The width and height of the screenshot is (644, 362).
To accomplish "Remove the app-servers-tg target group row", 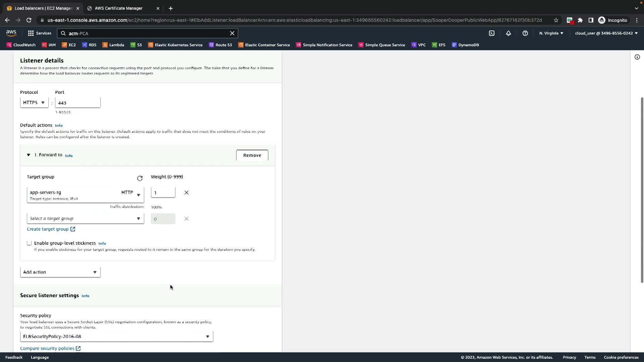I will 186,192.
